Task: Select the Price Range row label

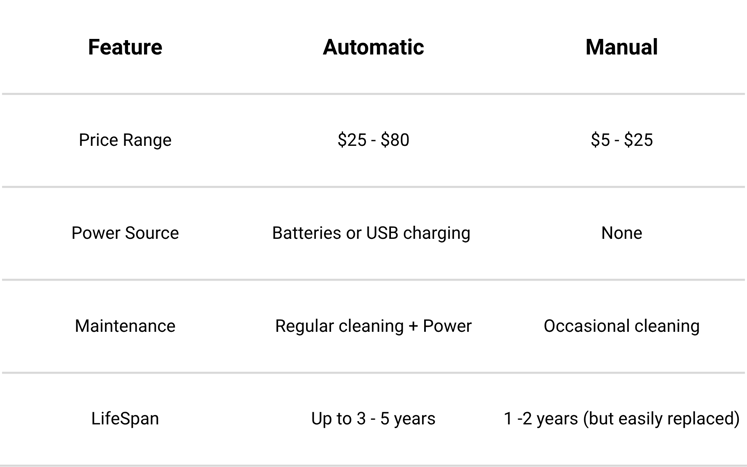Action: (x=125, y=140)
